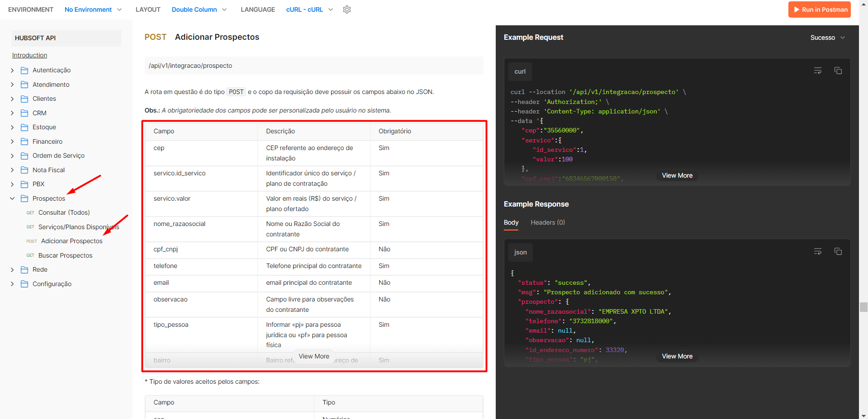Expand the Atendimento folder chevron
Screen dimensions: 868x419
tap(12, 85)
